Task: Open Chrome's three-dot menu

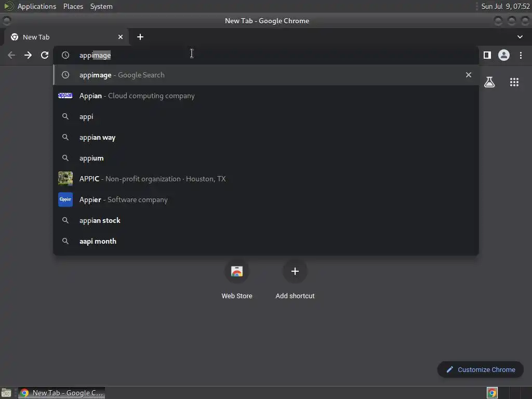Action: click(x=521, y=55)
